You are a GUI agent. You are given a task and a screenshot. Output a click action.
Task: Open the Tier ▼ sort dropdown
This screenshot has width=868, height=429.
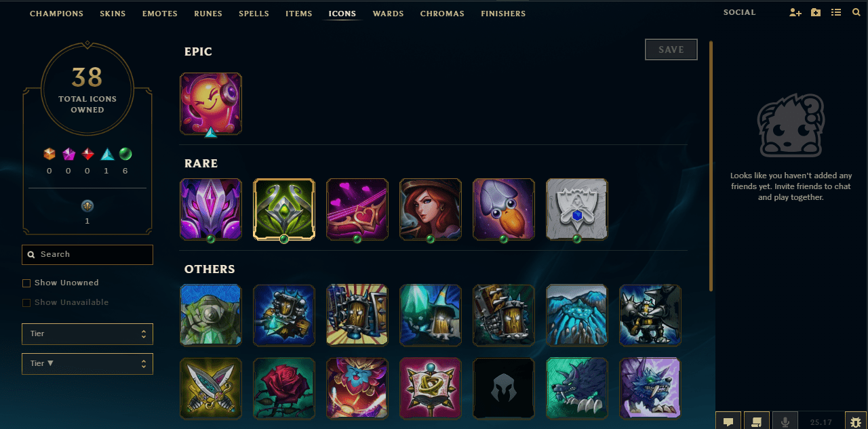coord(87,364)
